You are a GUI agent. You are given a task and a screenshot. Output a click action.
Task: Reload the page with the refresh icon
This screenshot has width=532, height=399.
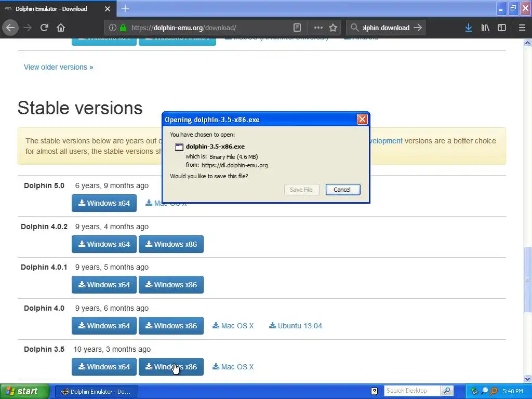[x=44, y=28]
